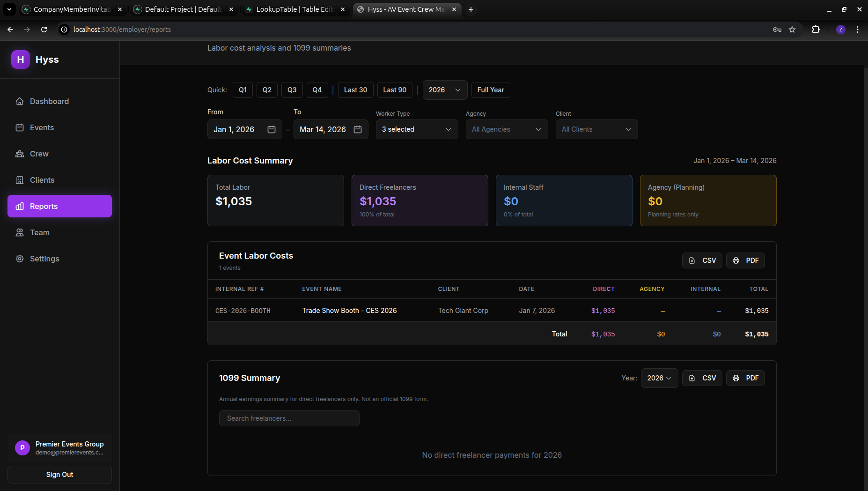Go to Settings in sidebar
Screen dimensions: 868x491
pos(59,259)
